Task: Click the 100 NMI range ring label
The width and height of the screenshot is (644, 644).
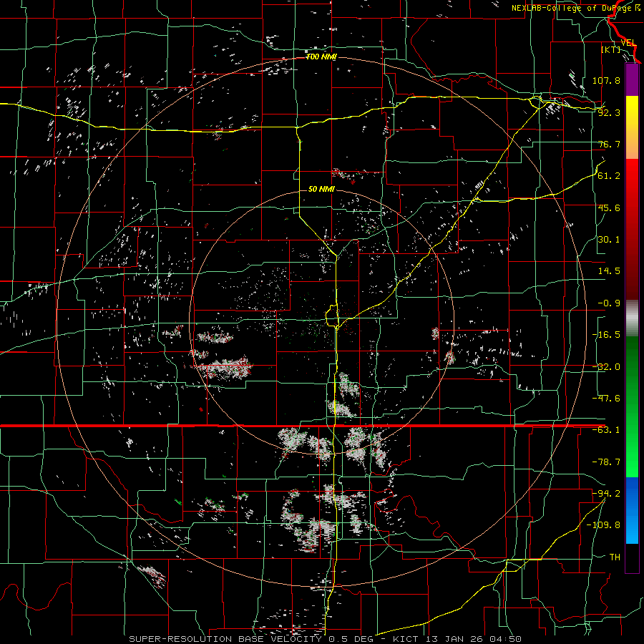Action: tap(321, 57)
